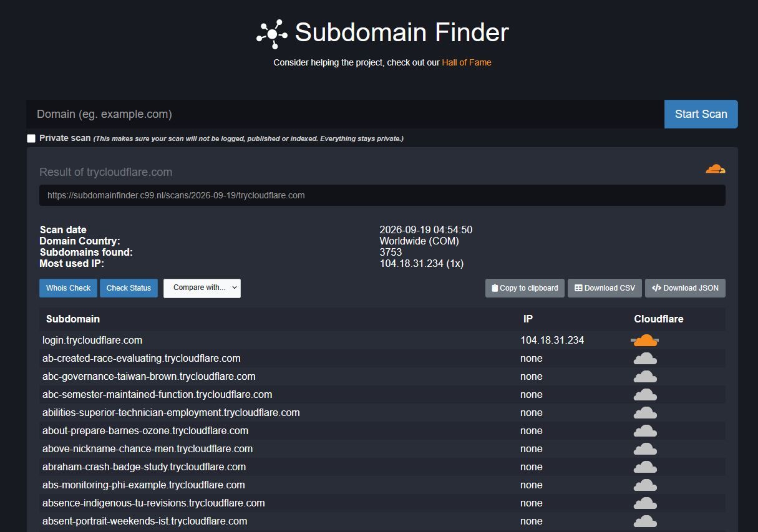
Task: Open the Hall of Fame link
Action: coord(467,62)
